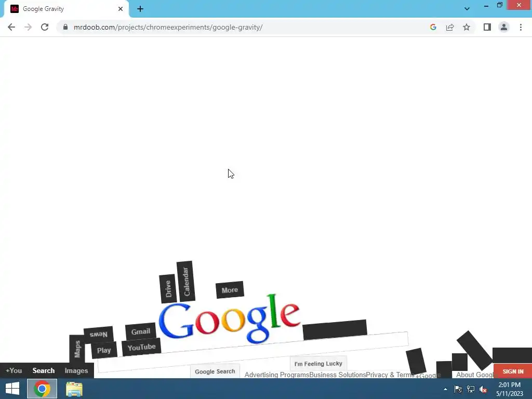Click the browser back arrow
The height and width of the screenshot is (399, 532).
tap(11, 27)
